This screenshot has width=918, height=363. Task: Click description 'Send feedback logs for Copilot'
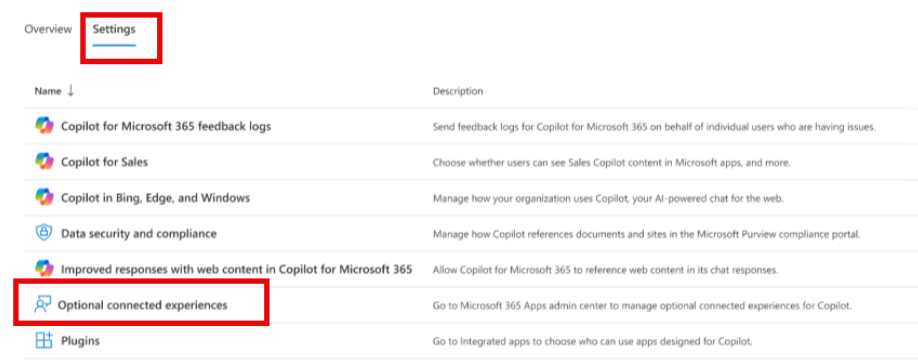654,127
